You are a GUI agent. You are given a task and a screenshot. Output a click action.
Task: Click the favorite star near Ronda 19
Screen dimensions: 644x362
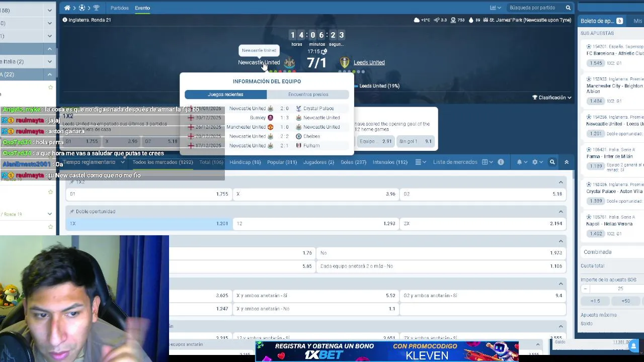pyautogui.click(x=50, y=192)
